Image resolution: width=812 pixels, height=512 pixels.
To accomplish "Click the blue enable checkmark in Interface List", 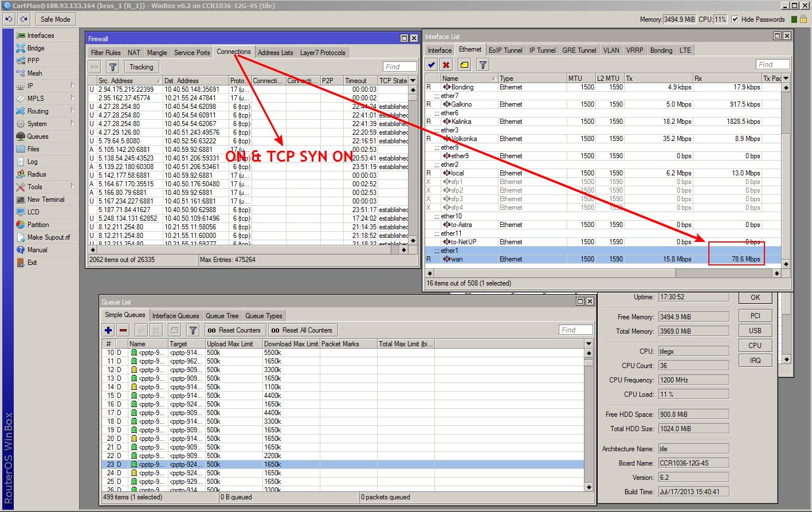I will pyautogui.click(x=432, y=65).
